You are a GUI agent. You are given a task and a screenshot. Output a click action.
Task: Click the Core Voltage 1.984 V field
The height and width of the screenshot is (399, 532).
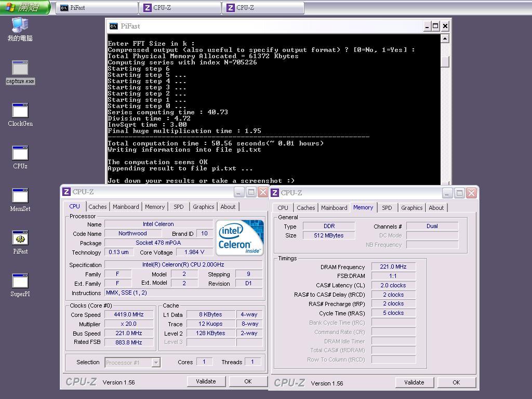(194, 252)
